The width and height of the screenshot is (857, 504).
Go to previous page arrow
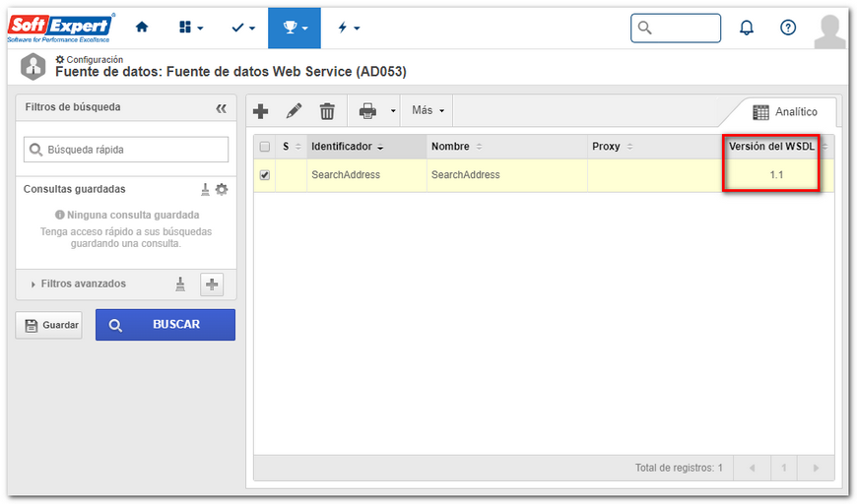752,468
